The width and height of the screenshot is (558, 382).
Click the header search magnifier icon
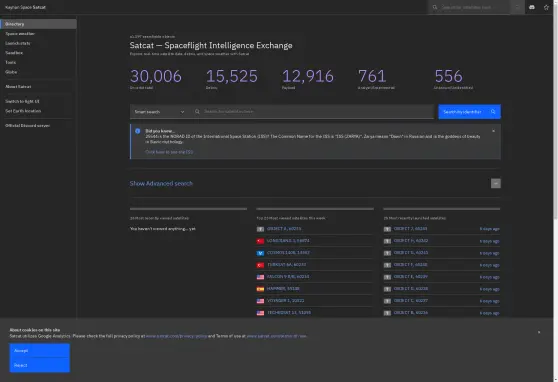pos(435,7)
